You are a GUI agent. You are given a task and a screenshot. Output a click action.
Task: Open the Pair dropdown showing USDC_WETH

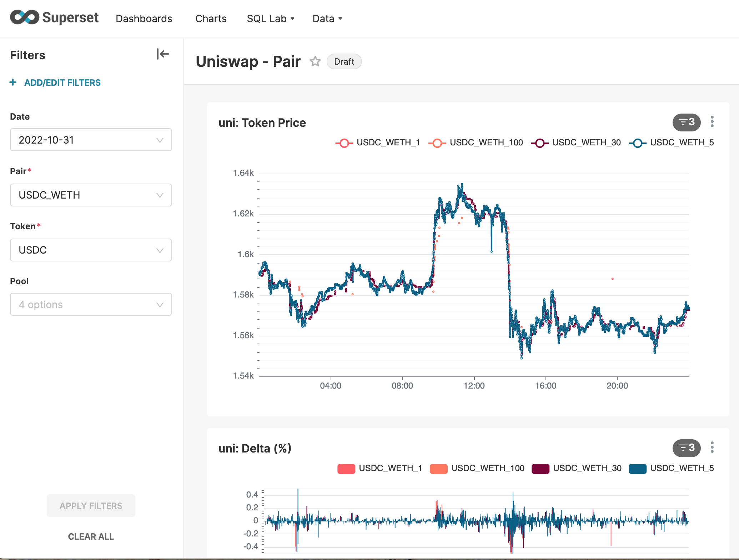(91, 195)
